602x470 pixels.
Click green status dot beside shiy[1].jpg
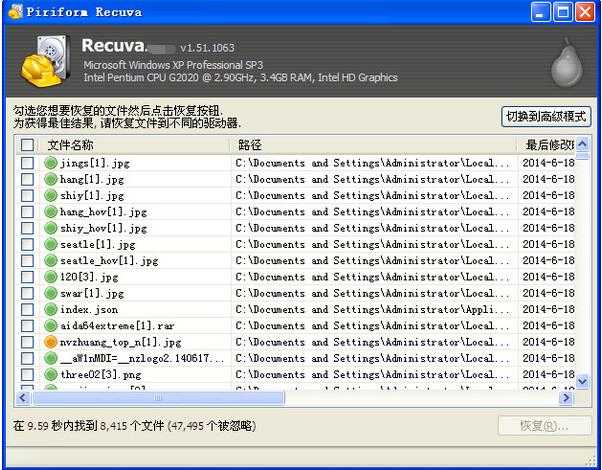51,195
